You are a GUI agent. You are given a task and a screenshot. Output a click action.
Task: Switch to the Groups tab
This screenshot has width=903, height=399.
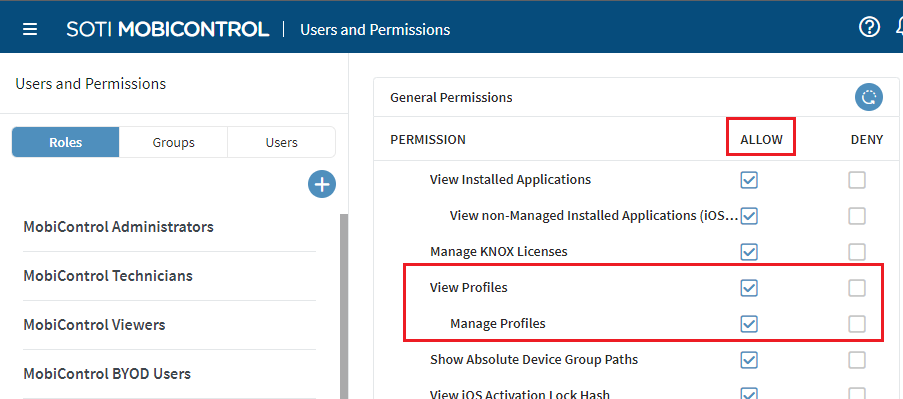coord(173,142)
